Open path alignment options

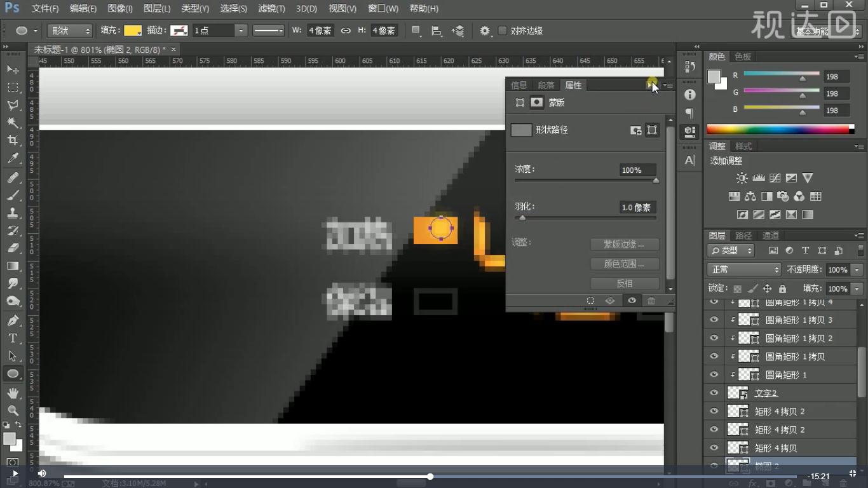tap(437, 30)
